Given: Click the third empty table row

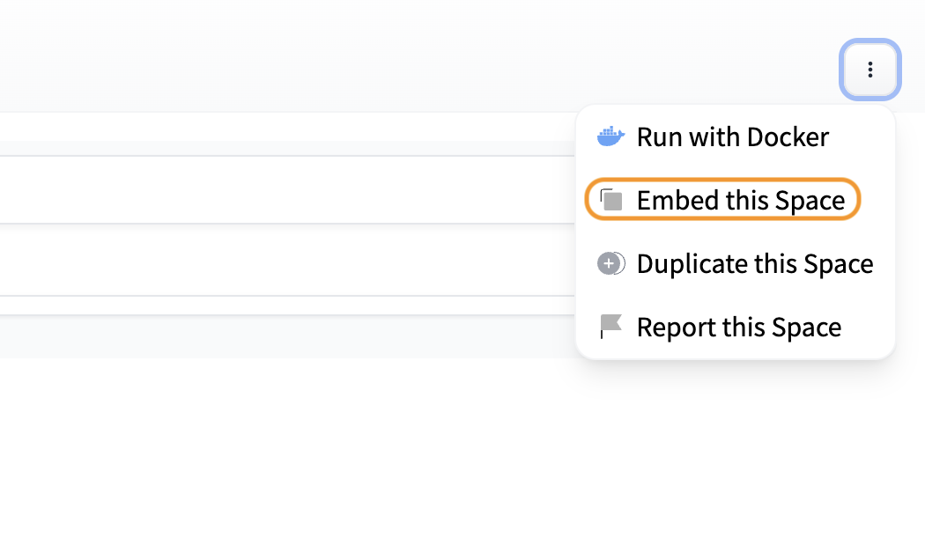Looking at the screenshot, I should (264, 260).
